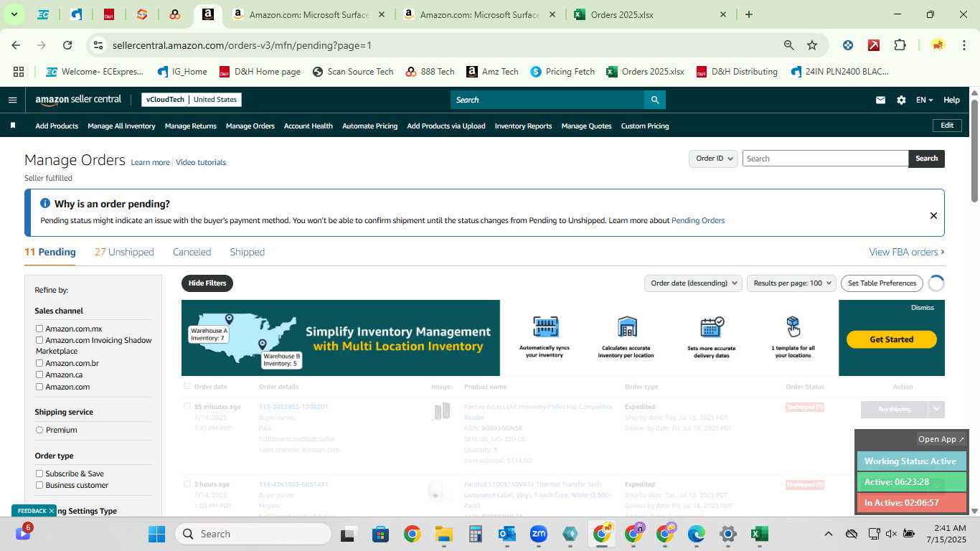
Task: Switch to the 11 Pending tab
Action: 50,252
